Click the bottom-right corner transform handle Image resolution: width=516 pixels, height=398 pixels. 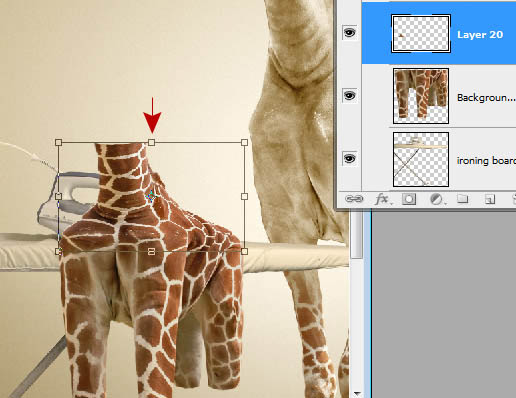tap(244, 251)
